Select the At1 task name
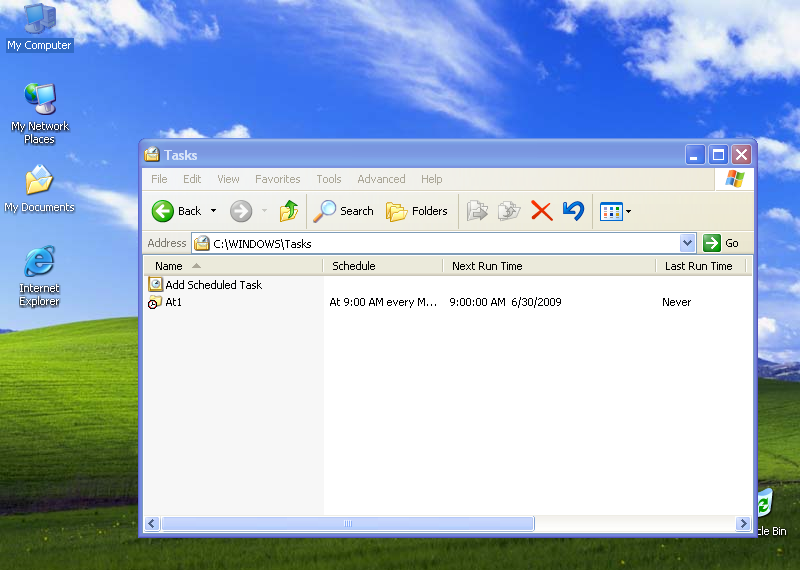The width and height of the screenshot is (800, 570). point(173,302)
